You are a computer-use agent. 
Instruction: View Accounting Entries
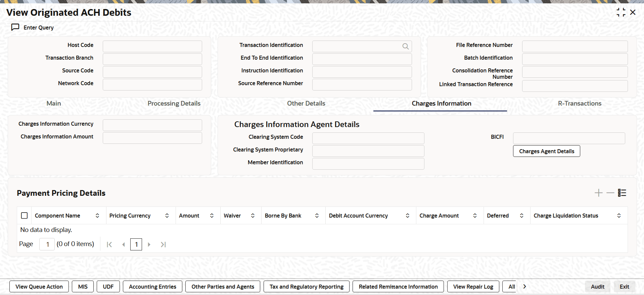(x=152, y=287)
